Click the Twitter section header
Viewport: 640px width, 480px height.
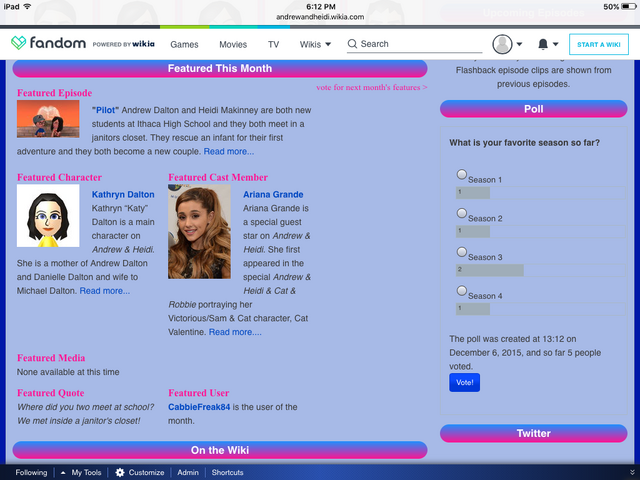tap(533, 433)
